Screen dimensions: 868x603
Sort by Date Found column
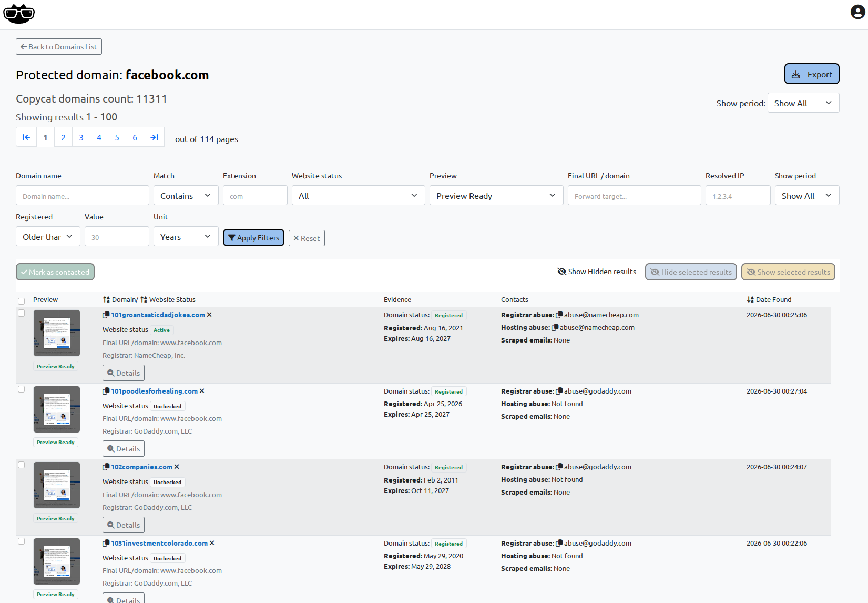[x=769, y=299]
